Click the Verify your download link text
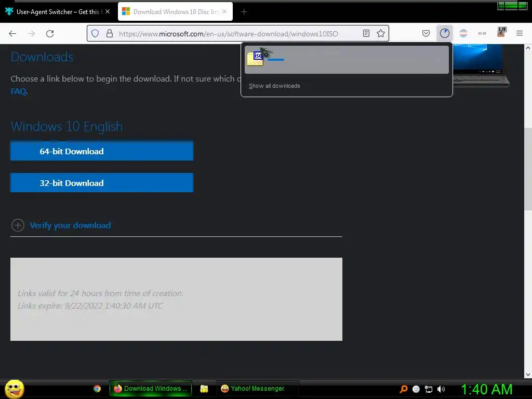This screenshot has width=532, height=399. click(x=70, y=225)
